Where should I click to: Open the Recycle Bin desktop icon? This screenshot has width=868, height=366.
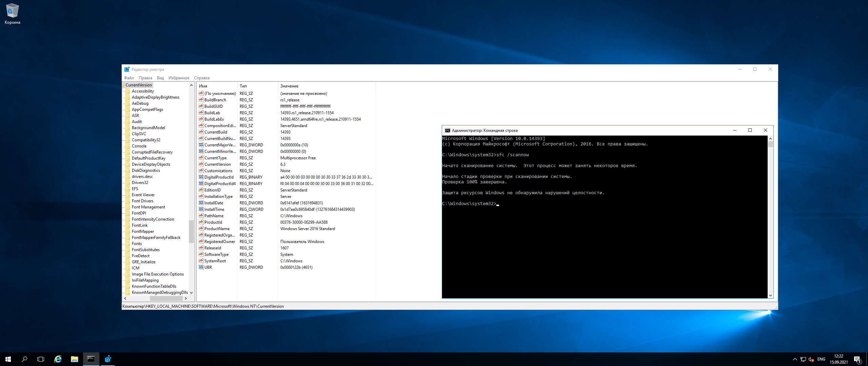[12, 14]
